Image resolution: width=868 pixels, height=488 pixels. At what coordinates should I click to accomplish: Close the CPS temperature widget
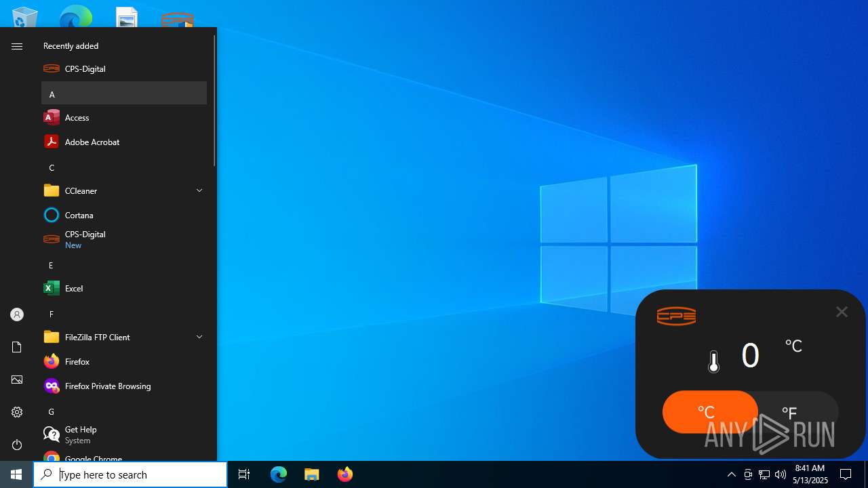point(842,312)
